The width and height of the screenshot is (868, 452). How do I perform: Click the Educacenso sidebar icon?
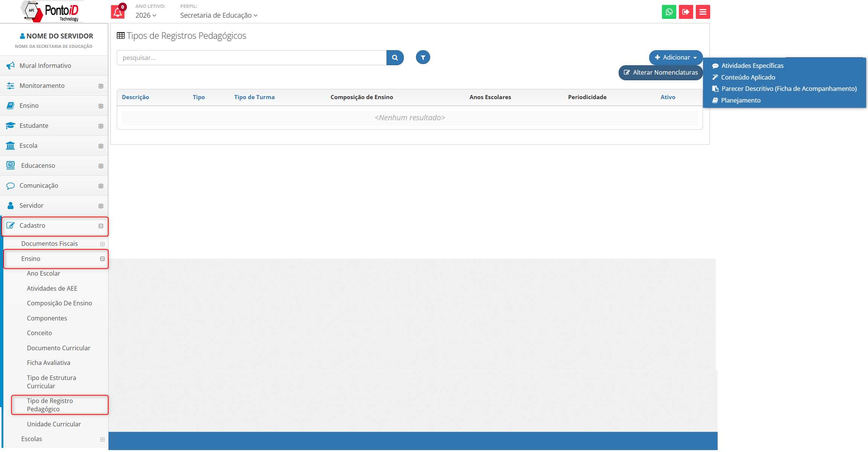tap(11, 165)
